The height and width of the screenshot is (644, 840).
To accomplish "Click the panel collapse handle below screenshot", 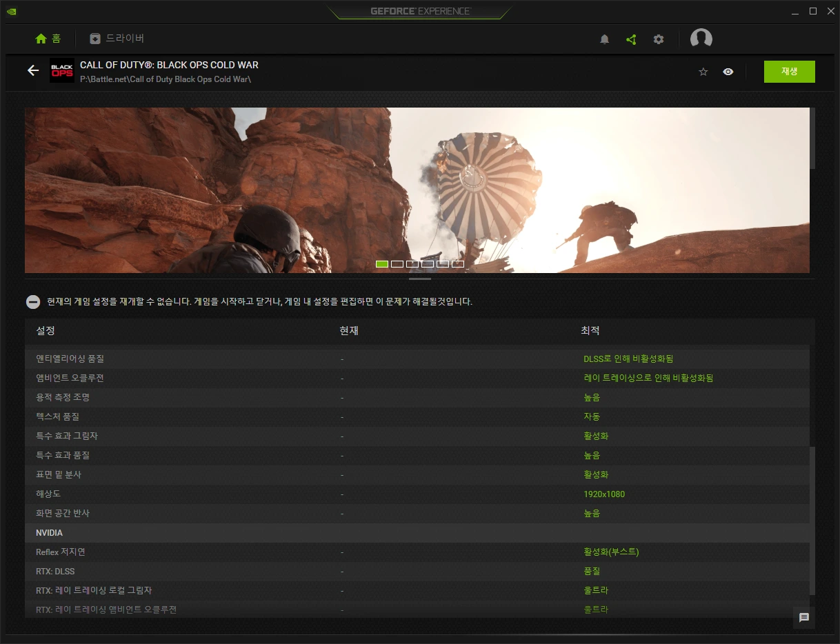I will 420,279.
